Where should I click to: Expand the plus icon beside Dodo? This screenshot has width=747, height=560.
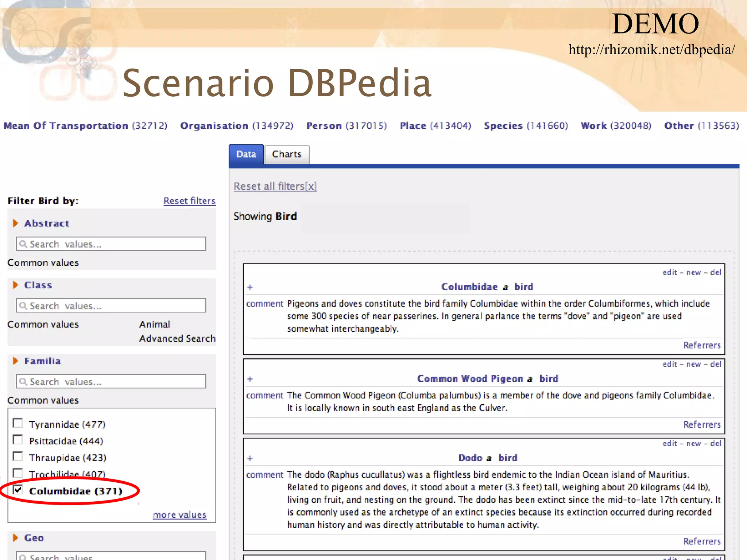250,458
